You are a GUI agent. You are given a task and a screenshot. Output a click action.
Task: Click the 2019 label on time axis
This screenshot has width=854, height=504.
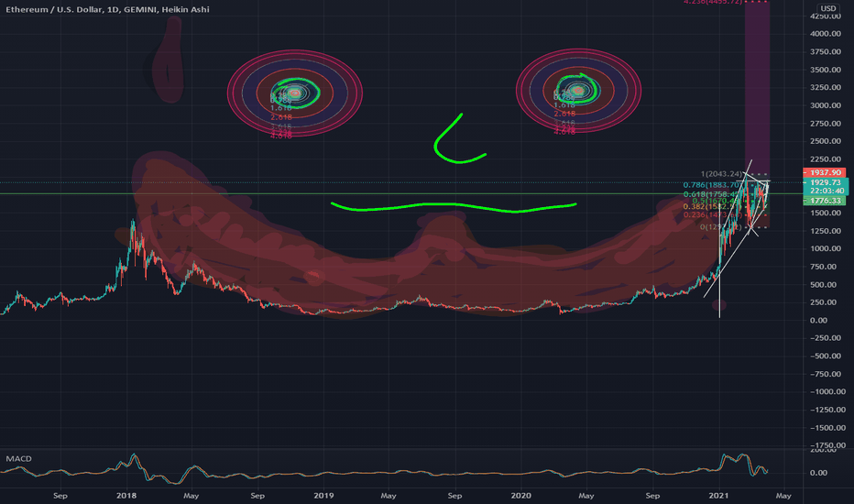click(x=323, y=496)
